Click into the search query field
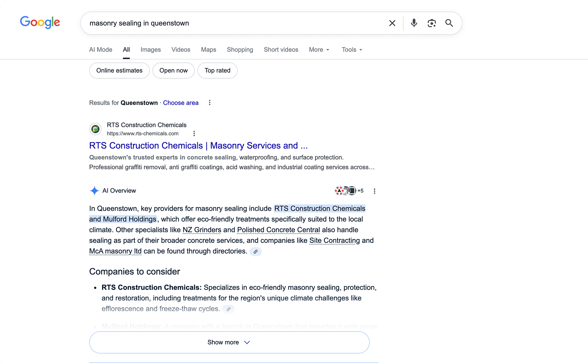Image resolution: width=588 pixels, height=364 pixels. tap(235, 23)
